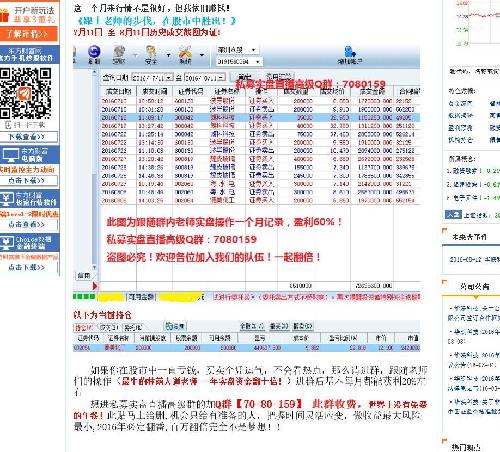Click the gray lock icon in trading toolbar
The height and width of the screenshot is (452, 500).
(x=119, y=52)
